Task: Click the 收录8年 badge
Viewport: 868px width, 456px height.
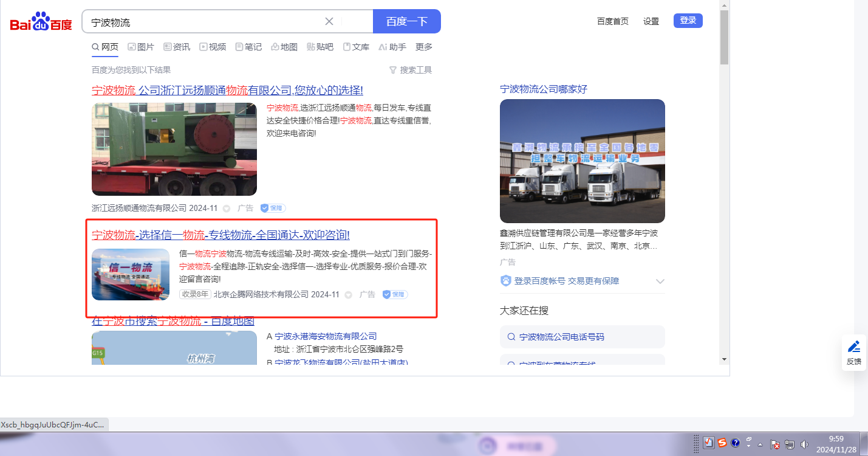Action: click(195, 294)
